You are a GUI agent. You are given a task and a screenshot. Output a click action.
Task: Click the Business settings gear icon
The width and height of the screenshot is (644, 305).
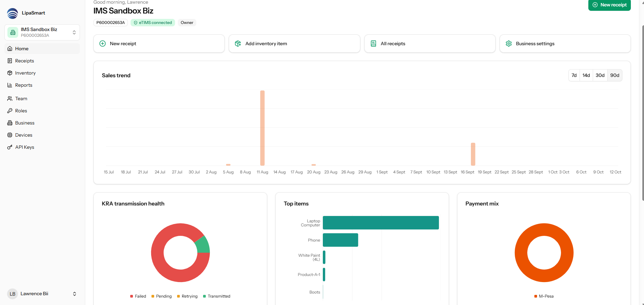(509, 44)
